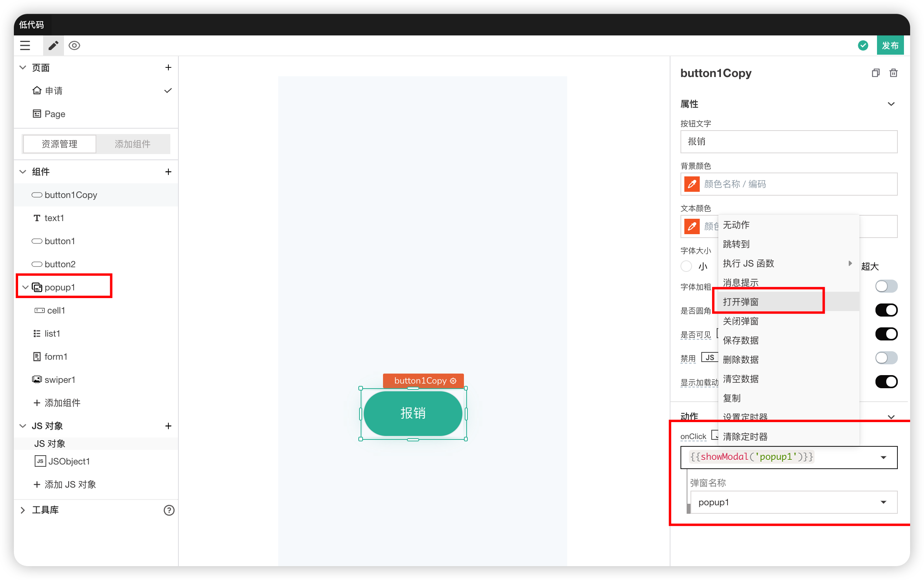This screenshot has height=580, width=924.
Task: Click the eye preview icon
Action: click(x=74, y=45)
